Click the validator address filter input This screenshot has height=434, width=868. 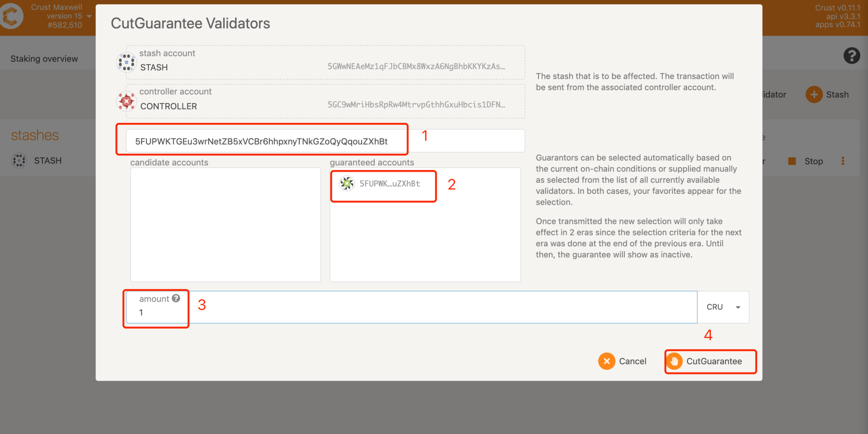(325, 141)
